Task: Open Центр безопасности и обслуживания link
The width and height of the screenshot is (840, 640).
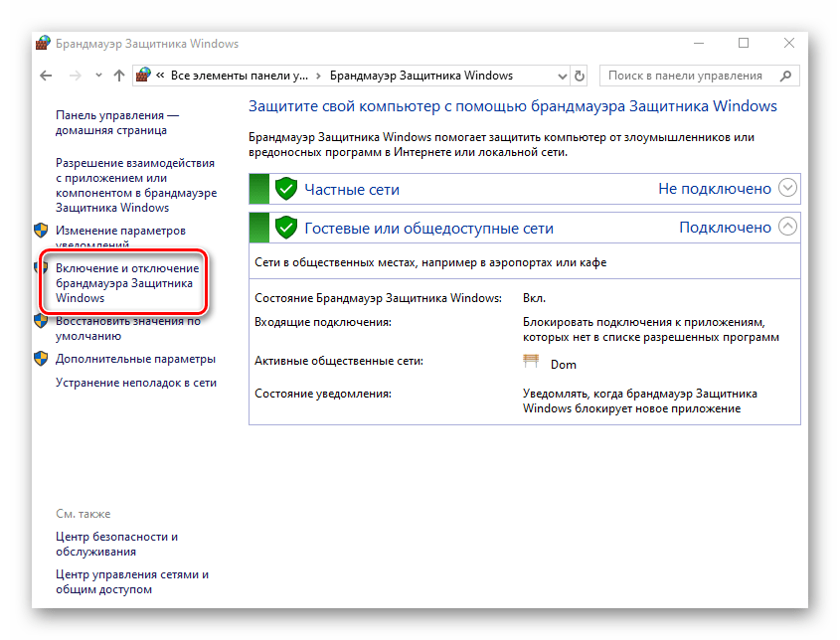Action: [116, 544]
